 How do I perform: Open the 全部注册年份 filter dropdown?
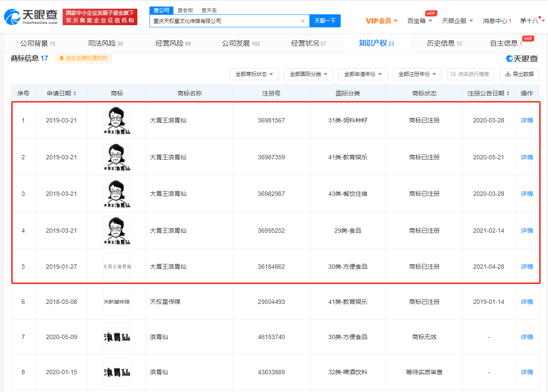418,74
